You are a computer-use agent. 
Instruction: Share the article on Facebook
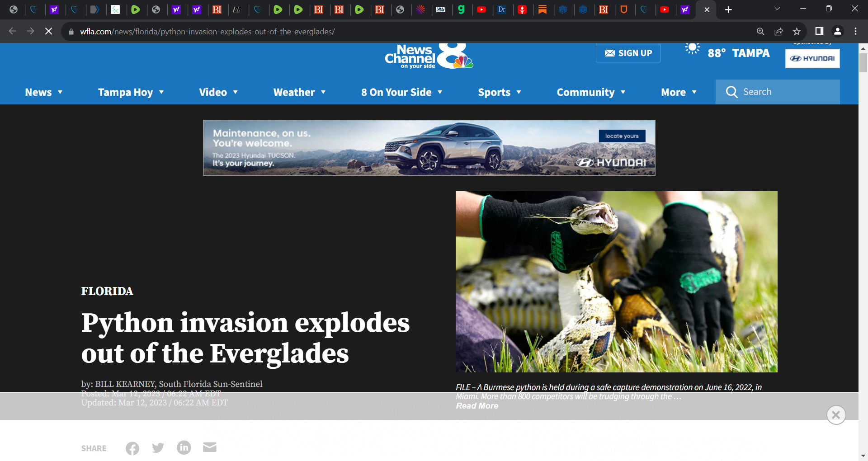[132, 448]
